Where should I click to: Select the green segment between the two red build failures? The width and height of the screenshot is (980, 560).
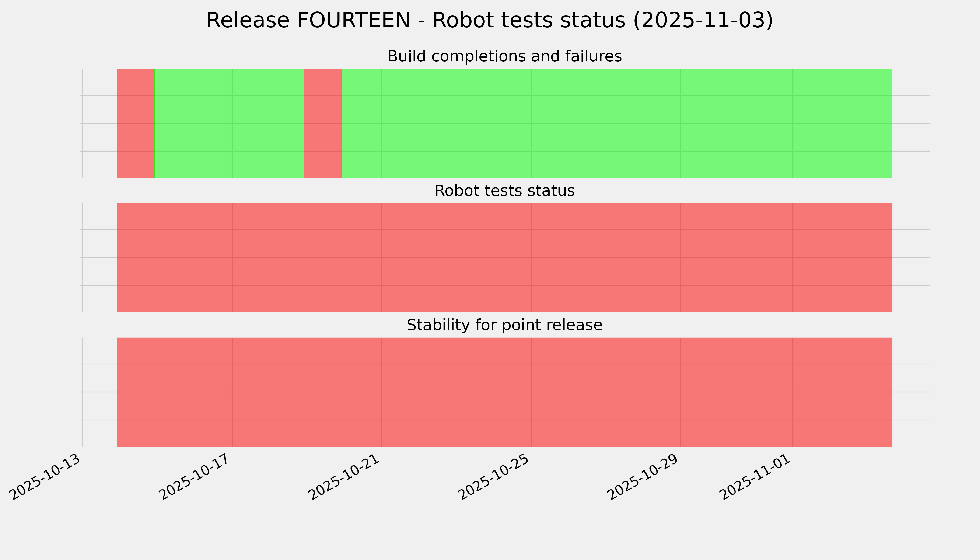click(x=229, y=123)
